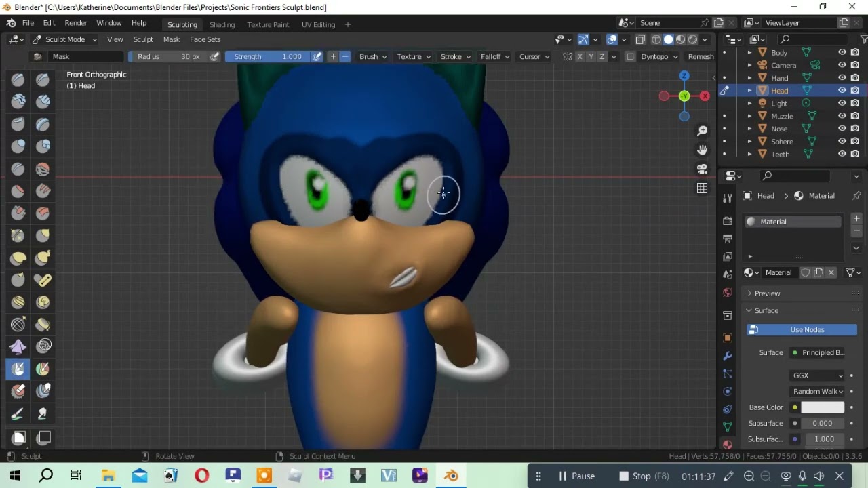Stop the screen recording
This screenshot has height=488, width=868.
pyautogui.click(x=645, y=476)
